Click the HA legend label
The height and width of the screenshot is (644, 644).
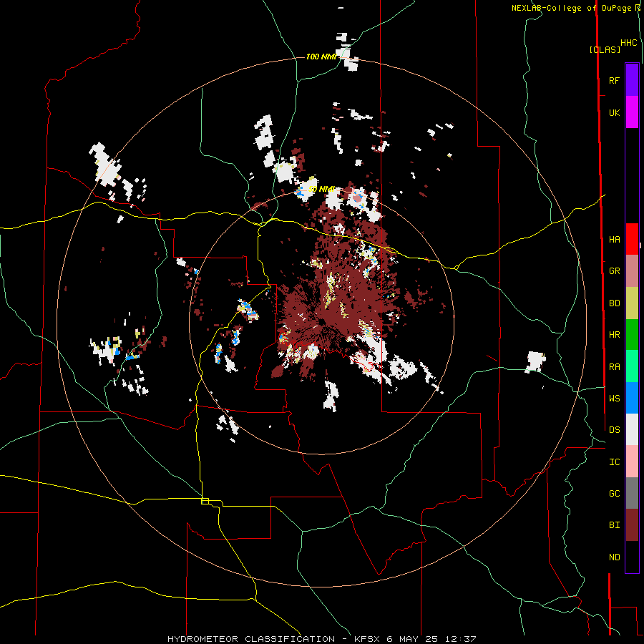coord(614,239)
